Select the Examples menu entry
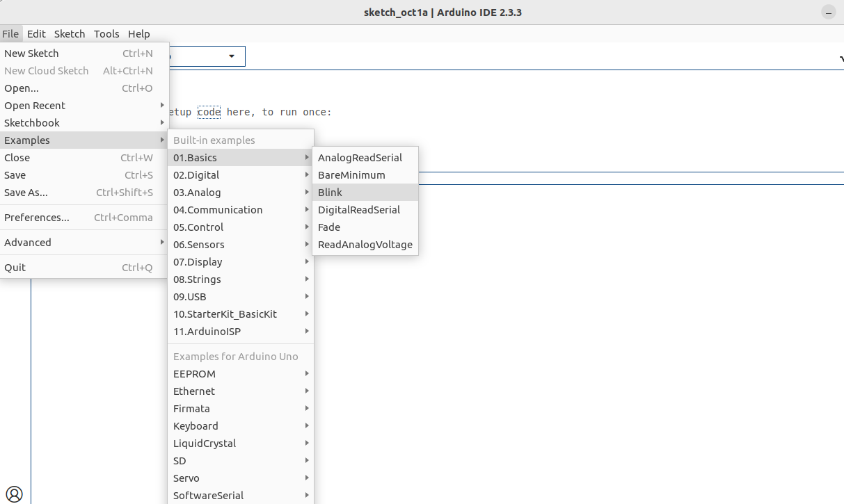 pos(84,140)
